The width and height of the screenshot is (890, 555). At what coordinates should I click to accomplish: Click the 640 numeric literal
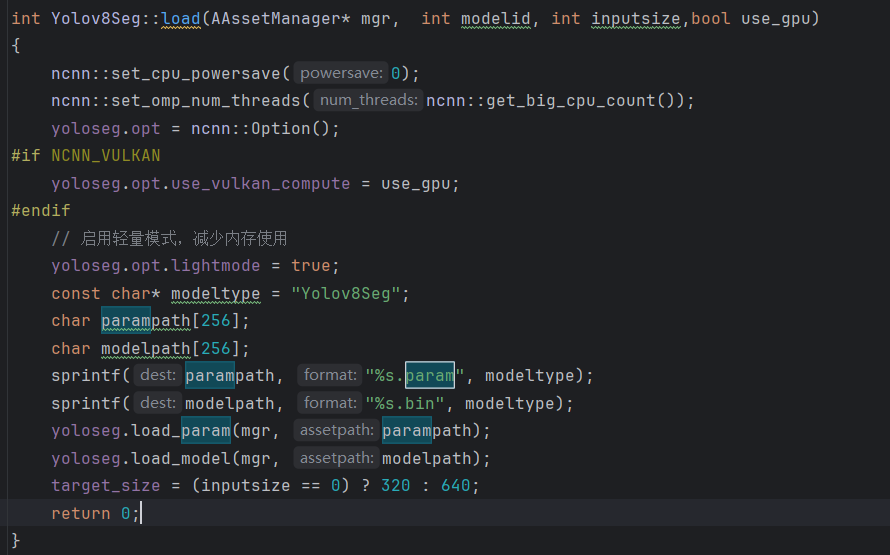(x=455, y=486)
